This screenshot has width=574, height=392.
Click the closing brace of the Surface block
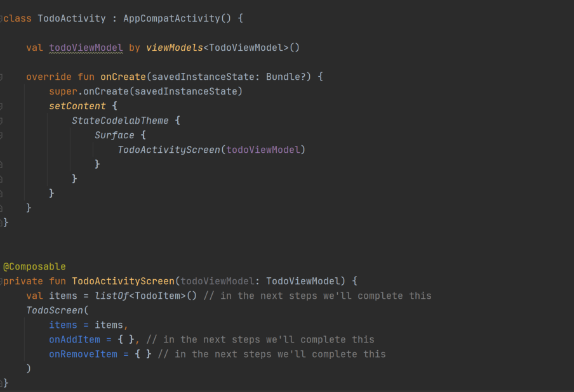[97, 164]
